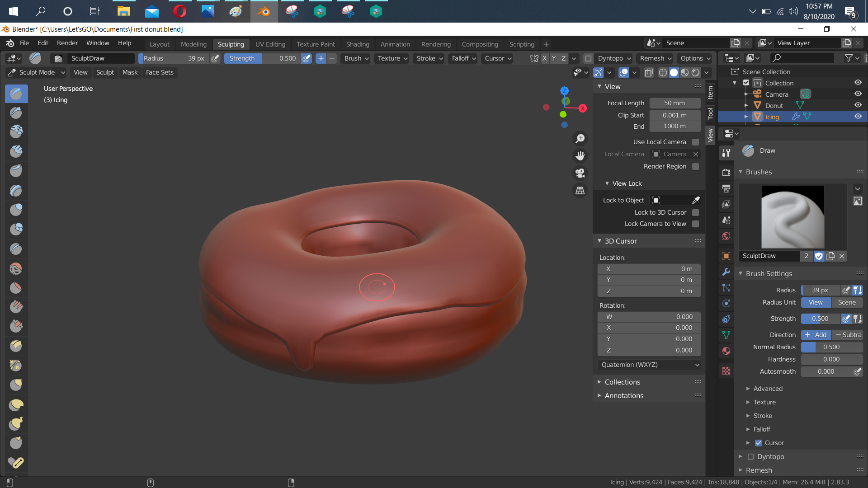
Task: Open the Sculpt Mode dropdown
Action: pyautogui.click(x=37, y=72)
